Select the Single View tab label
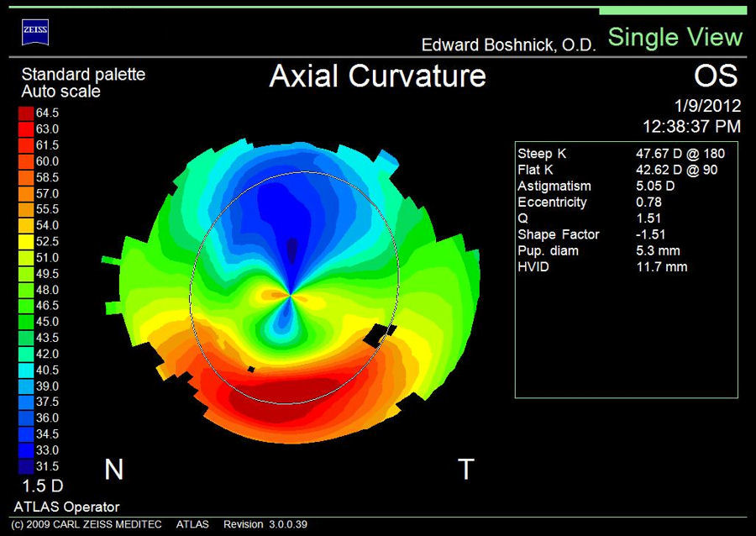Screen dimensions: 756x536 (x=675, y=37)
